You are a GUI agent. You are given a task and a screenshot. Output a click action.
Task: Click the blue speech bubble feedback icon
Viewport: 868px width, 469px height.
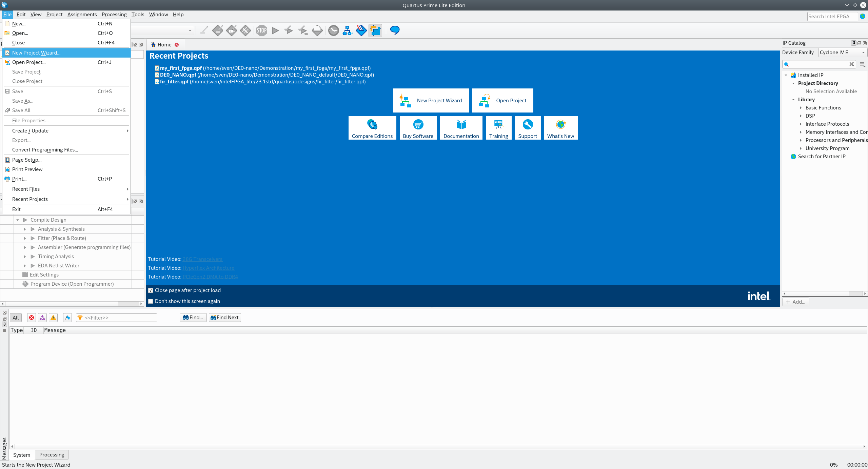pyautogui.click(x=395, y=30)
